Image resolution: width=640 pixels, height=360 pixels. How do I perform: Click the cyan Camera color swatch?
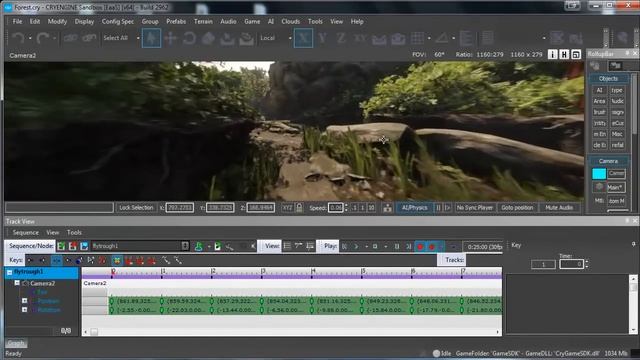point(599,174)
